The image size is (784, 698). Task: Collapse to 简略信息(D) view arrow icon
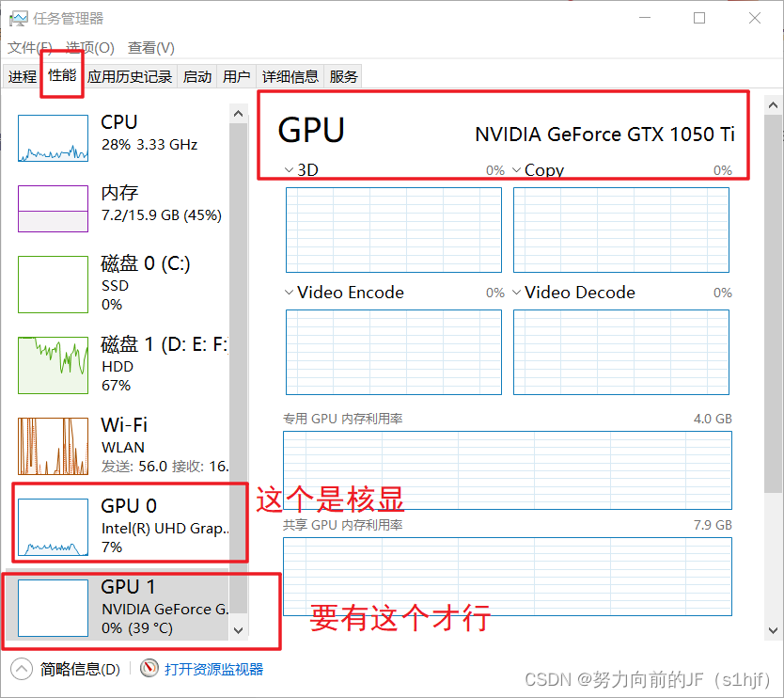22,669
